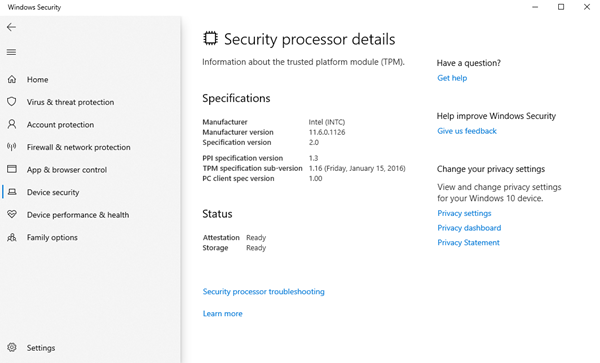Click the Virus & threat protection shield icon
Screen dimensions: 600x363
pos(12,102)
